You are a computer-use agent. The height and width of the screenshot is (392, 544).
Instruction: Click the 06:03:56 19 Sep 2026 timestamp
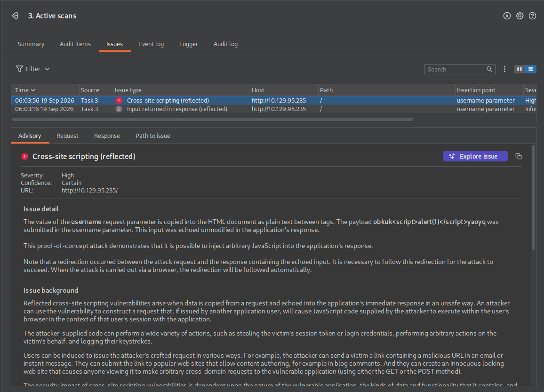click(x=44, y=100)
